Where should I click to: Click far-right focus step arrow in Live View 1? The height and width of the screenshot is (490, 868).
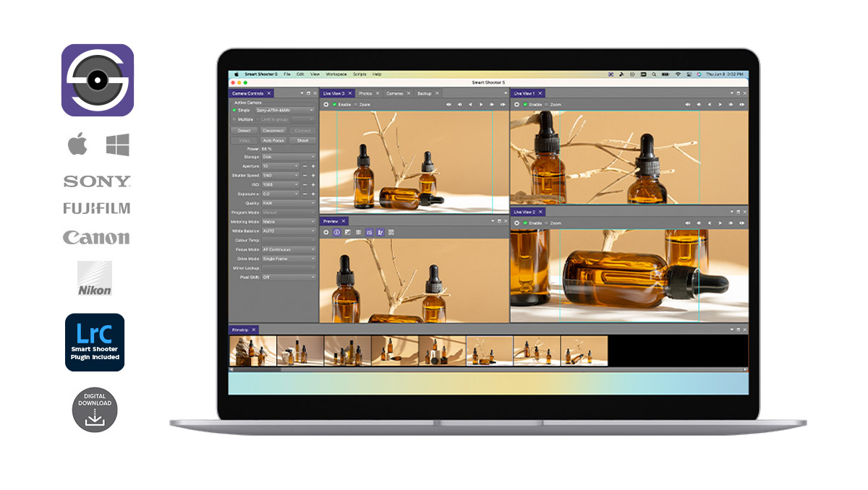743,104
